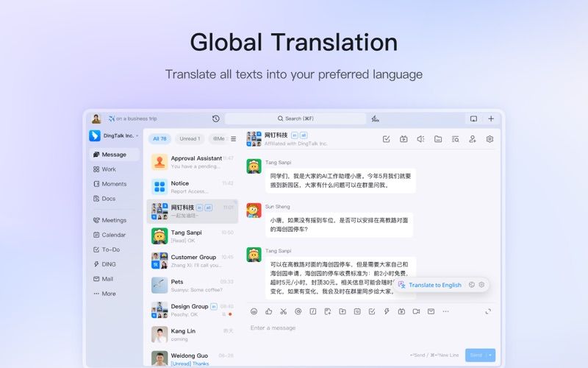The image size is (588, 368).
Task: Open DING in the sidebar
Action: (x=104, y=264)
